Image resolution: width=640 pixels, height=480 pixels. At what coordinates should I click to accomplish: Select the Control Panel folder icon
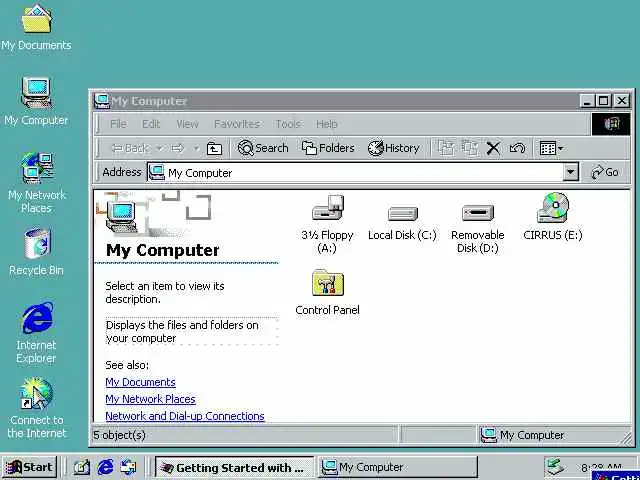327,283
